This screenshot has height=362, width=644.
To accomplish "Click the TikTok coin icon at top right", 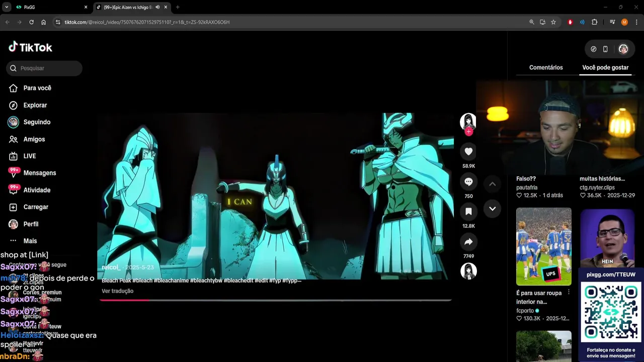I will tap(594, 49).
